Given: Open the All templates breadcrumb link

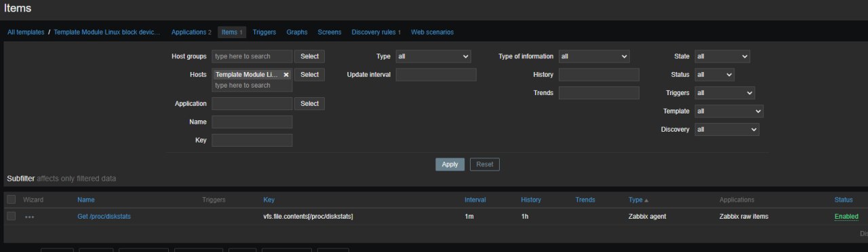Looking at the screenshot, I should click(x=26, y=32).
